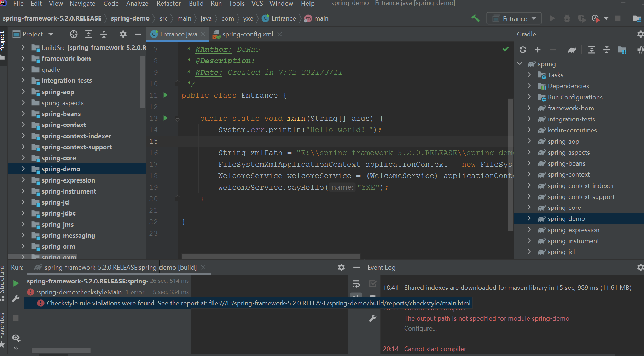Click the Run tree horizontal scrollbar
The image size is (644, 356).
tap(61, 351)
